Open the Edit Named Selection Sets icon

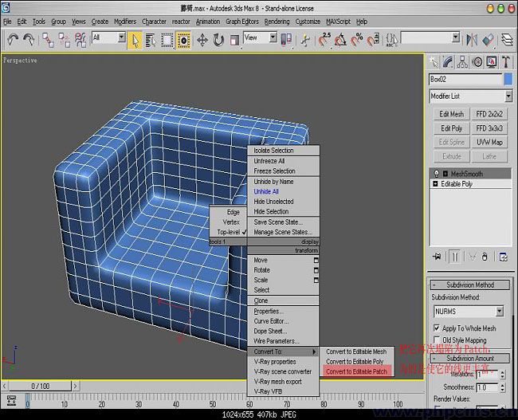(x=391, y=40)
